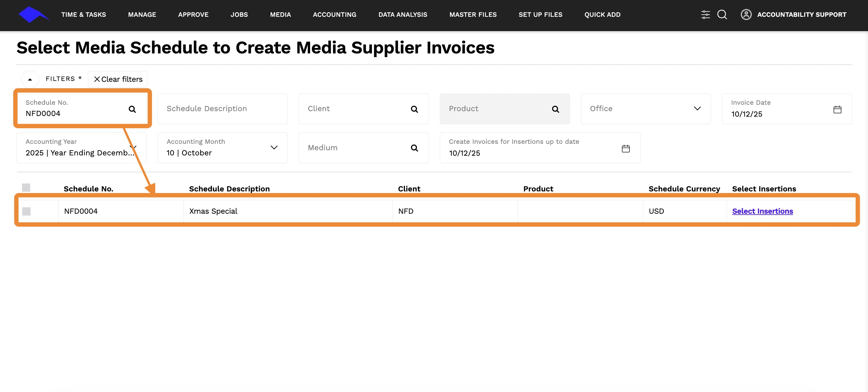
Task: Click the Select Insertions link
Action: (762, 211)
